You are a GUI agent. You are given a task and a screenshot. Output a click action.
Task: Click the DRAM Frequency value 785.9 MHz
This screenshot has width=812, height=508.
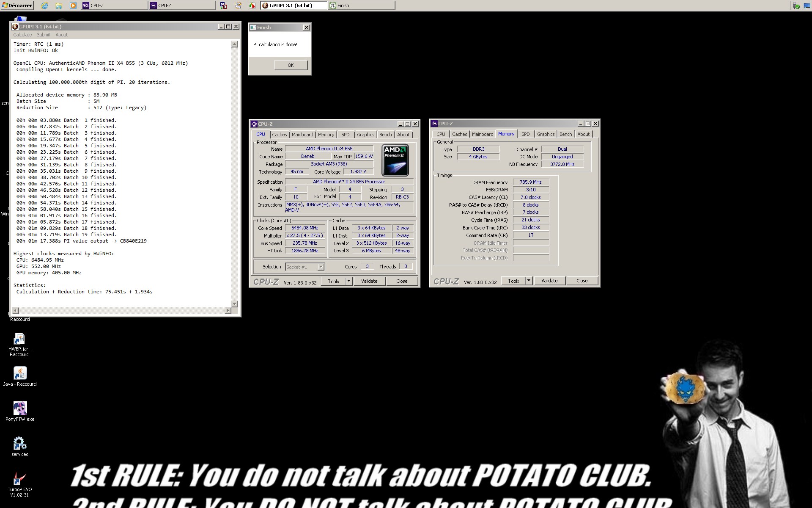pyautogui.click(x=531, y=182)
